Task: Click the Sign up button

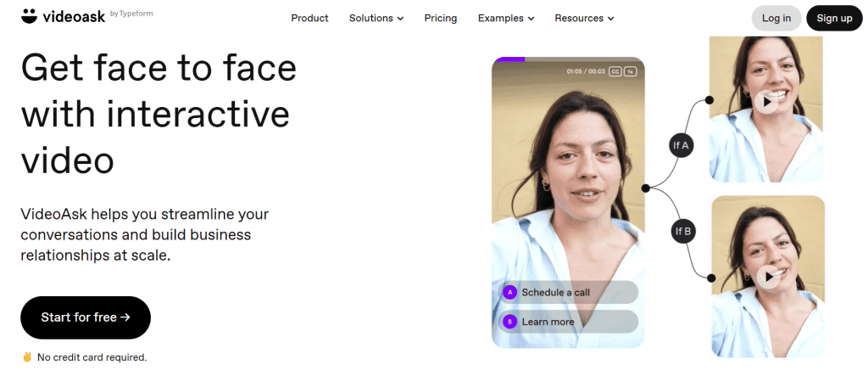Action: (x=834, y=18)
